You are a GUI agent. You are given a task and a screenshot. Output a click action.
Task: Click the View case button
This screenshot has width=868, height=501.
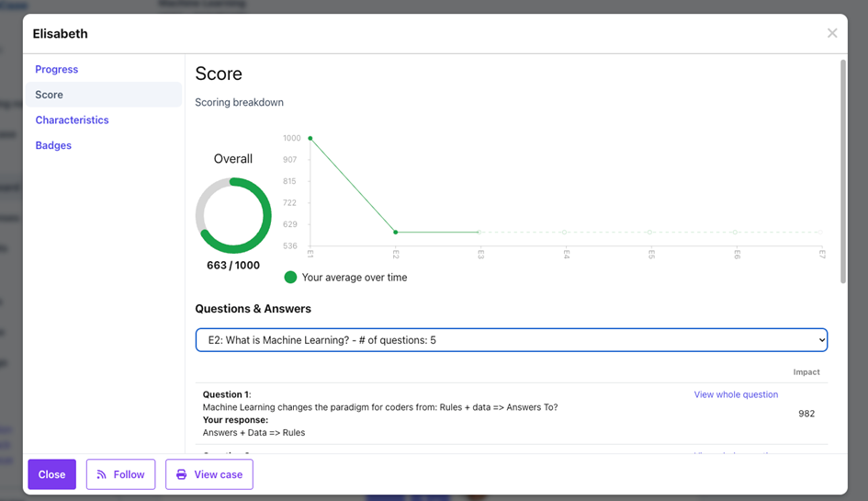tap(209, 474)
